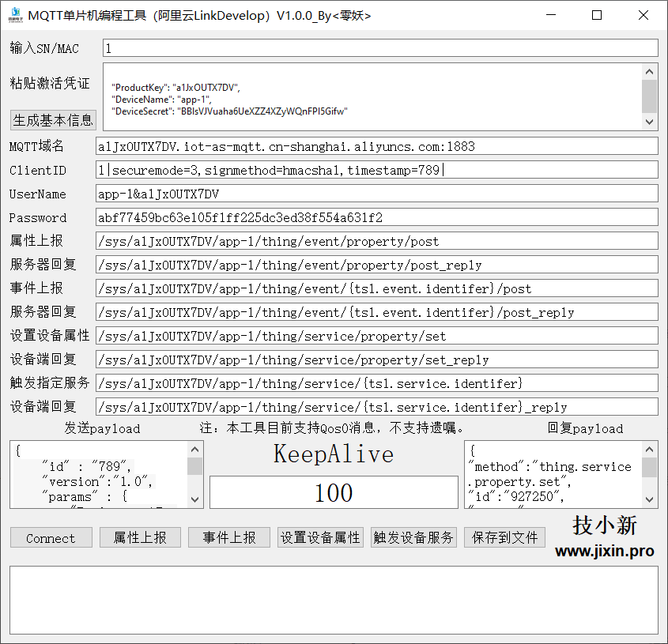Click the 发送payload scroll-down arrow
The width and height of the screenshot is (668, 644).
[195, 499]
